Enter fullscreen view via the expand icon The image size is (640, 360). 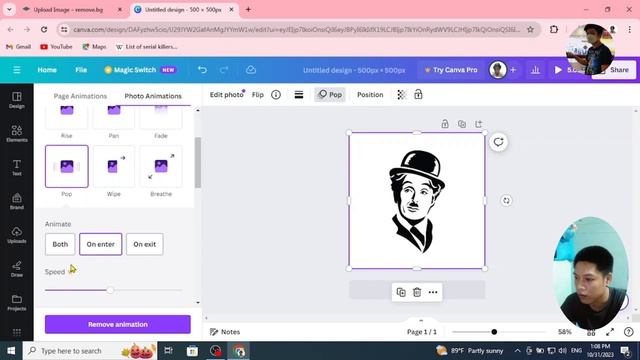[610, 332]
